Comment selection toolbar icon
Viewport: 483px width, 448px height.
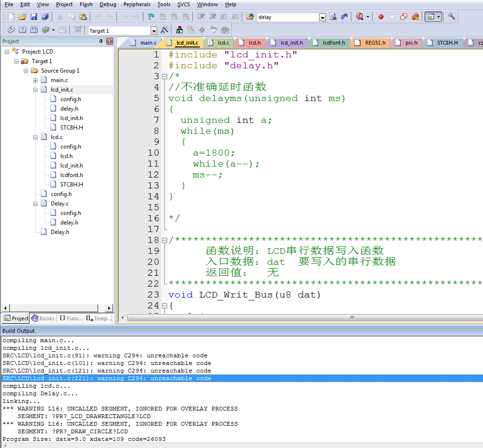point(224,17)
